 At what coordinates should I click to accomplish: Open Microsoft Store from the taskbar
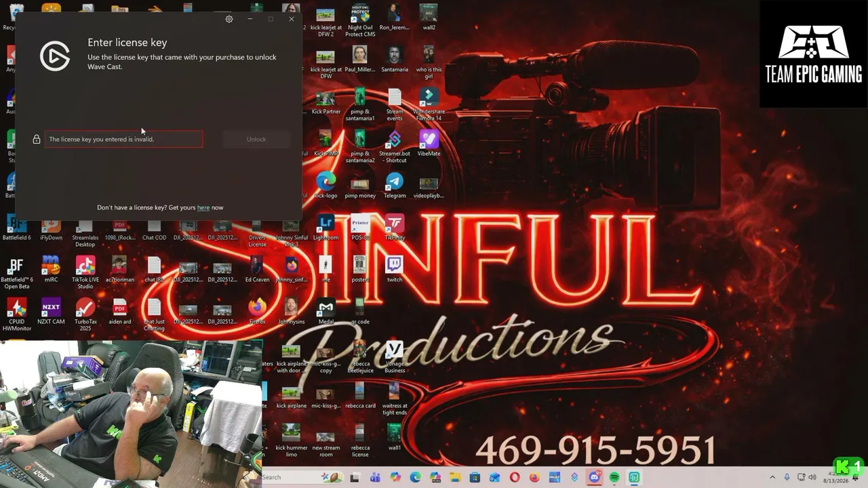[475, 477]
